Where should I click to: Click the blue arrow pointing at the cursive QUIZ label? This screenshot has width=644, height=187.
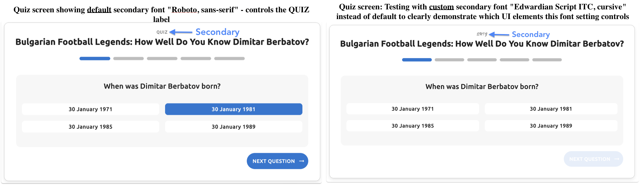[499, 35]
